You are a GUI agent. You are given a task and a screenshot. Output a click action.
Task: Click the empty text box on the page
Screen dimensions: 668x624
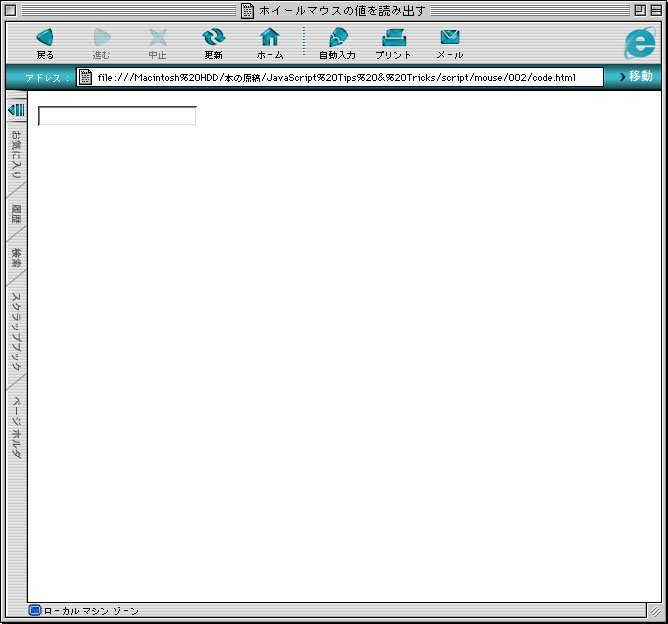point(117,116)
